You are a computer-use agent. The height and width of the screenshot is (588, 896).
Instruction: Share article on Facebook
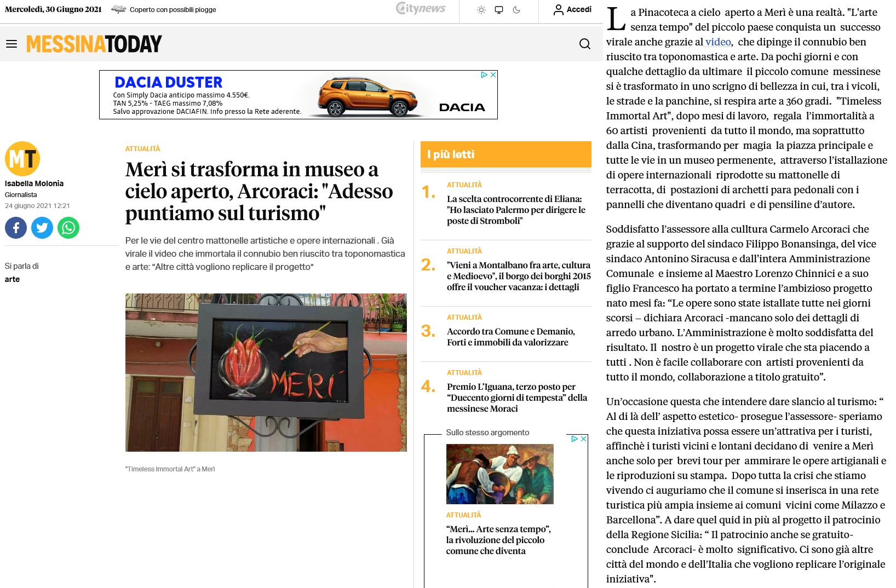pyautogui.click(x=16, y=228)
